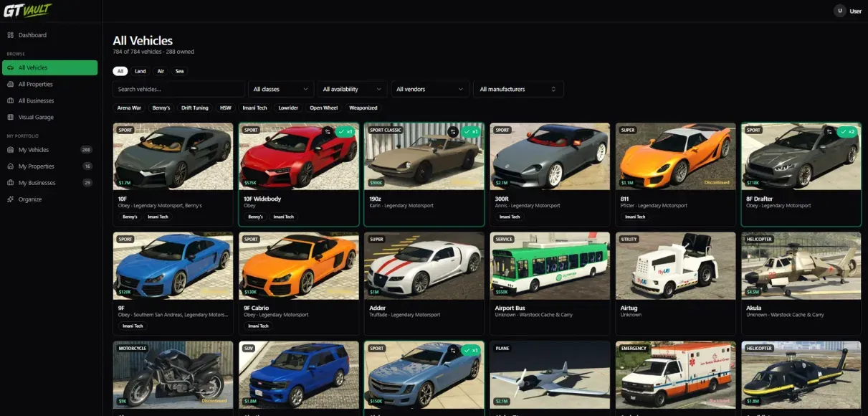The image size is (868, 416).
Task: Open the Akula helicopter card
Action: pyautogui.click(x=801, y=283)
